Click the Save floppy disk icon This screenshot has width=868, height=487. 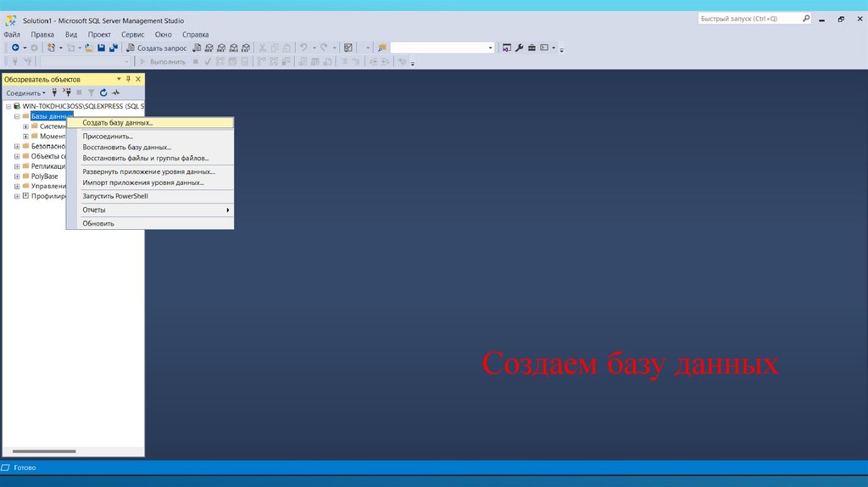click(102, 48)
